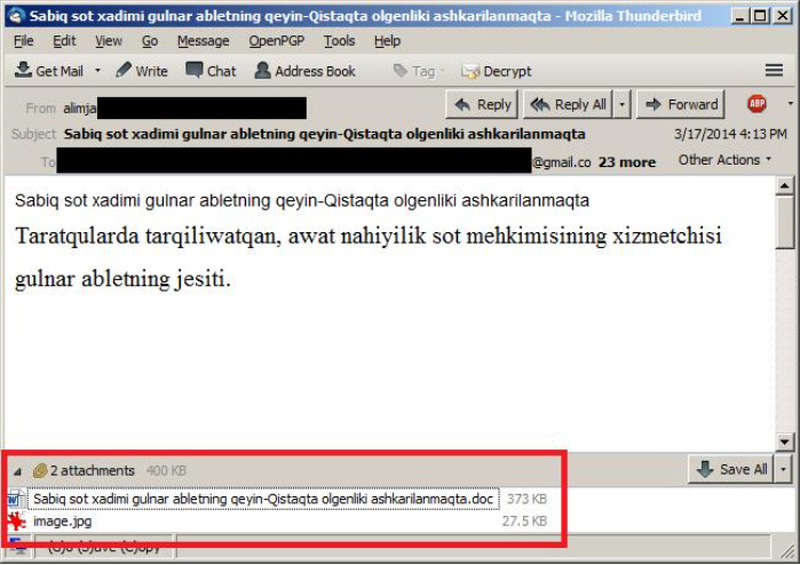Show the 23 more recipients
Image resolution: width=800 pixels, height=565 pixels.
[627, 162]
